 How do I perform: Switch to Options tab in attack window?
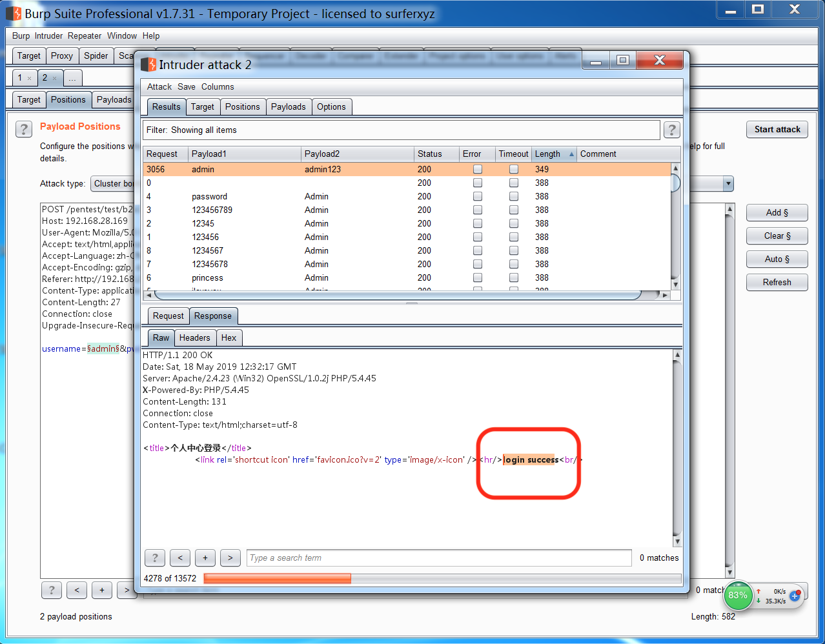(331, 106)
